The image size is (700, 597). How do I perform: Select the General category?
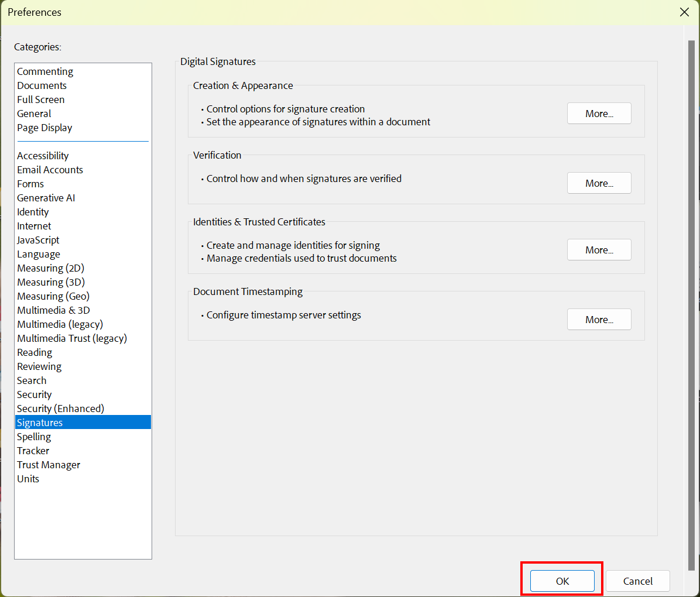point(33,114)
